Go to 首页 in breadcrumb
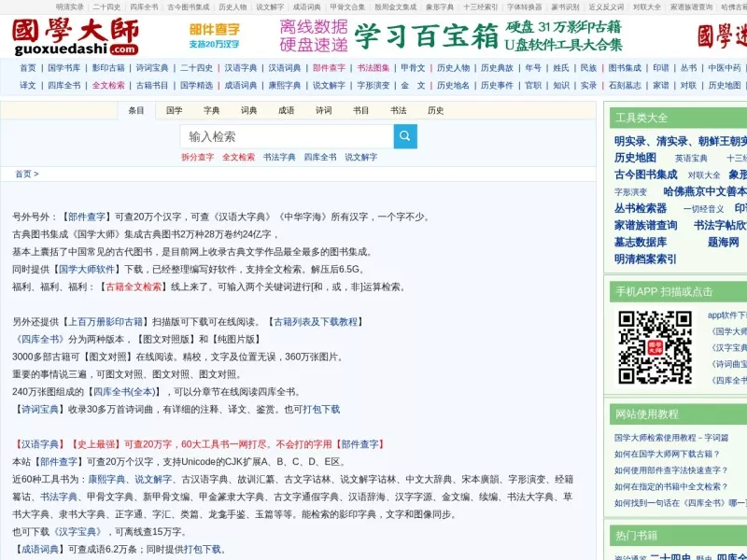Image resolution: width=747 pixels, height=560 pixels. click(x=22, y=174)
